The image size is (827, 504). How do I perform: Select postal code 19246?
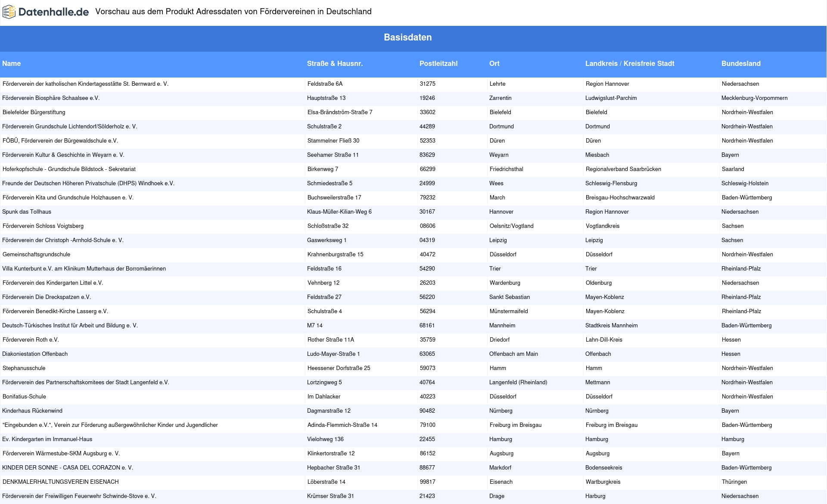(x=427, y=98)
